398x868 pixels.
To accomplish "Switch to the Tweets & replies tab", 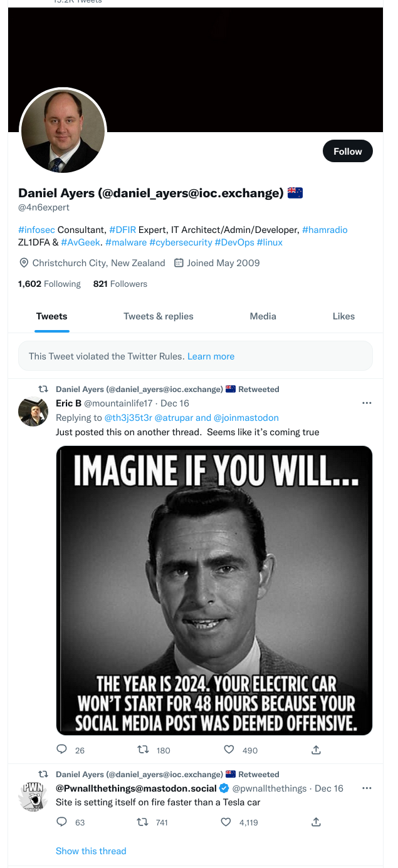I will point(159,316).
